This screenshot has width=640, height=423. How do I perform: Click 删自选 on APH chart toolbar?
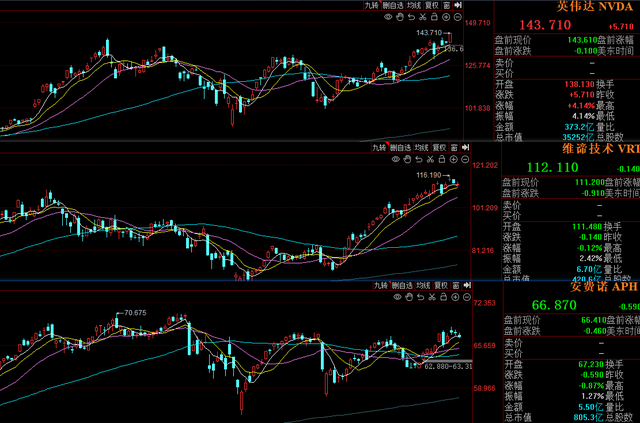402,285
